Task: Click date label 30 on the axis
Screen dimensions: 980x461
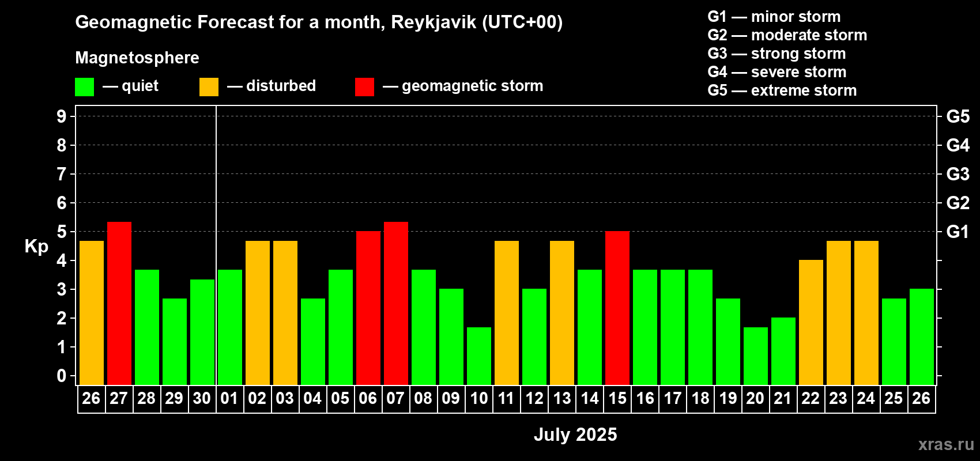Action: [x=202, y=399]
